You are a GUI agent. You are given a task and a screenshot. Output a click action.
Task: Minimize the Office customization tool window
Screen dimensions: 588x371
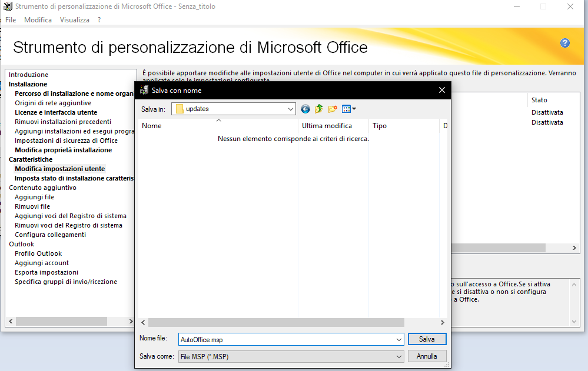pyautogui.click(x=517, y=6)
